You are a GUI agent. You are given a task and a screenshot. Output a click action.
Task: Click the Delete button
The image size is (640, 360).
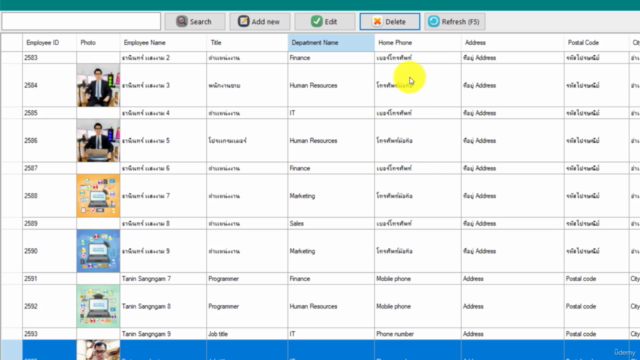[x=389, y=22]
